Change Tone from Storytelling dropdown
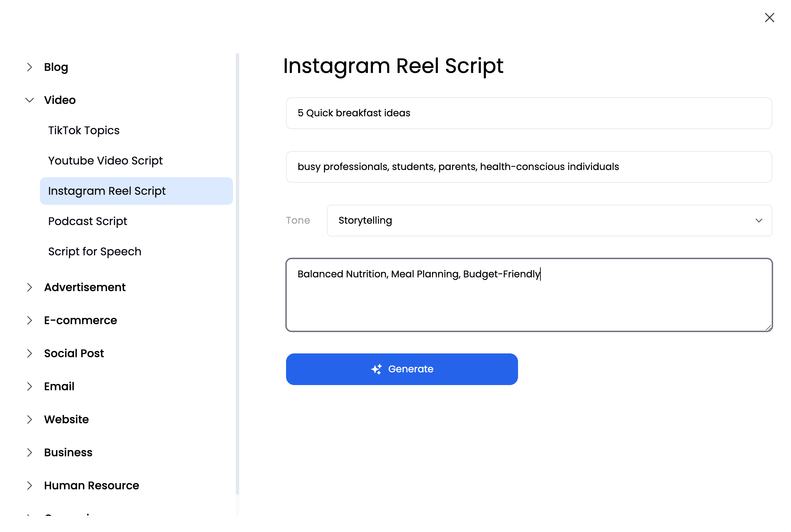The image size is (791, 532). point(549,220)
